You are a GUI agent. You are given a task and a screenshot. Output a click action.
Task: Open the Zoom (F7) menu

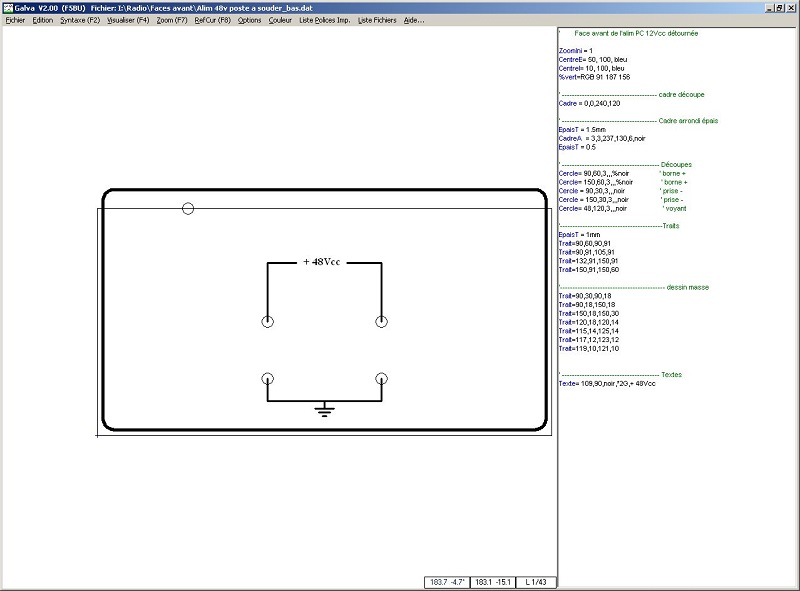click(172, 20)
